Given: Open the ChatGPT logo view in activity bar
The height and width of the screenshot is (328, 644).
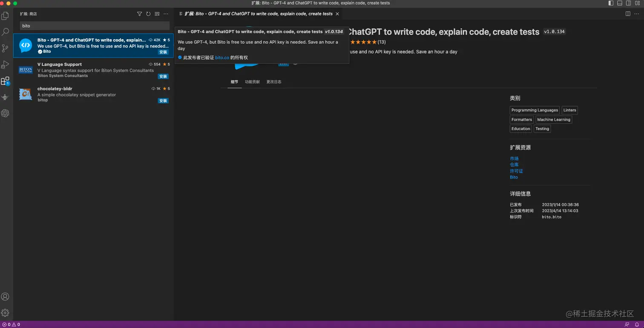Looking at the screenshot, I should pyautogui.click(x=5, y=113).
